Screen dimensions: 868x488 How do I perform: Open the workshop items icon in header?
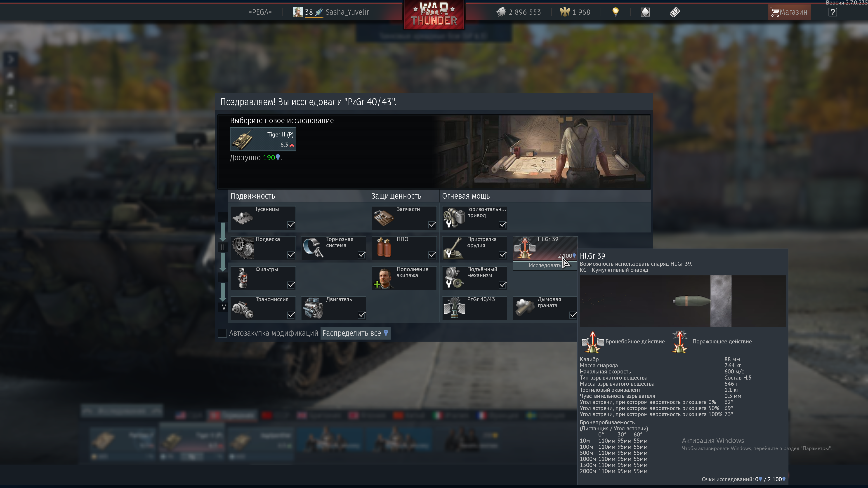point(645,12)
